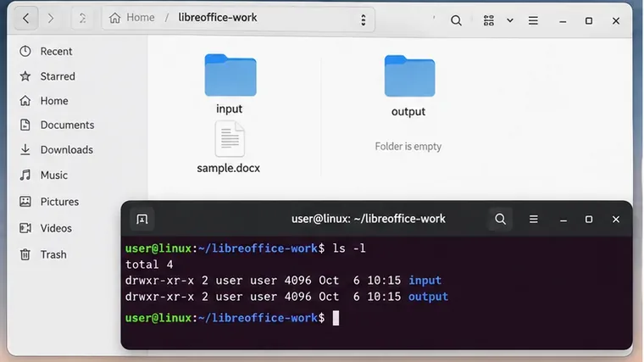This screenshot has height=362, width=644.
Task: Toggle grid/list view in file manager
Action: [489, 20]
